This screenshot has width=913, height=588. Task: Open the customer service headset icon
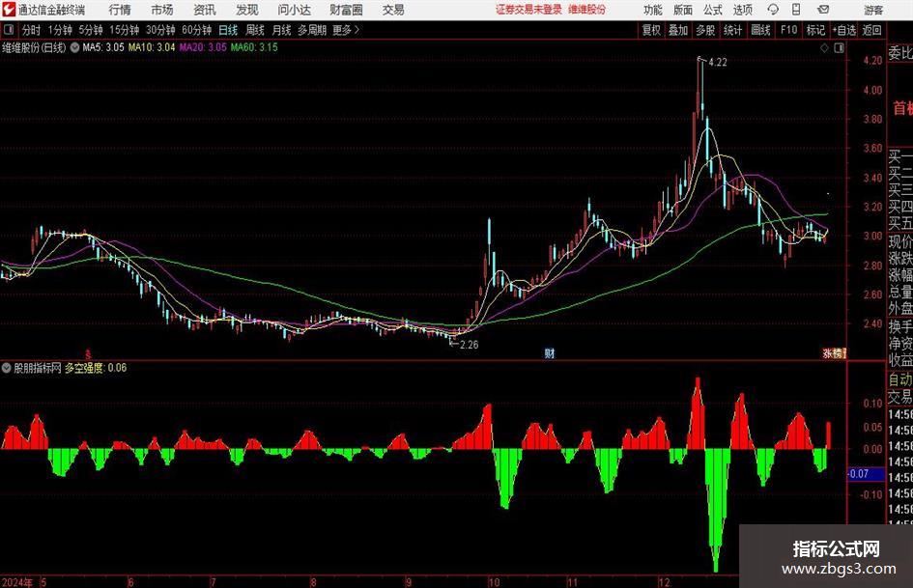[773, 10]
